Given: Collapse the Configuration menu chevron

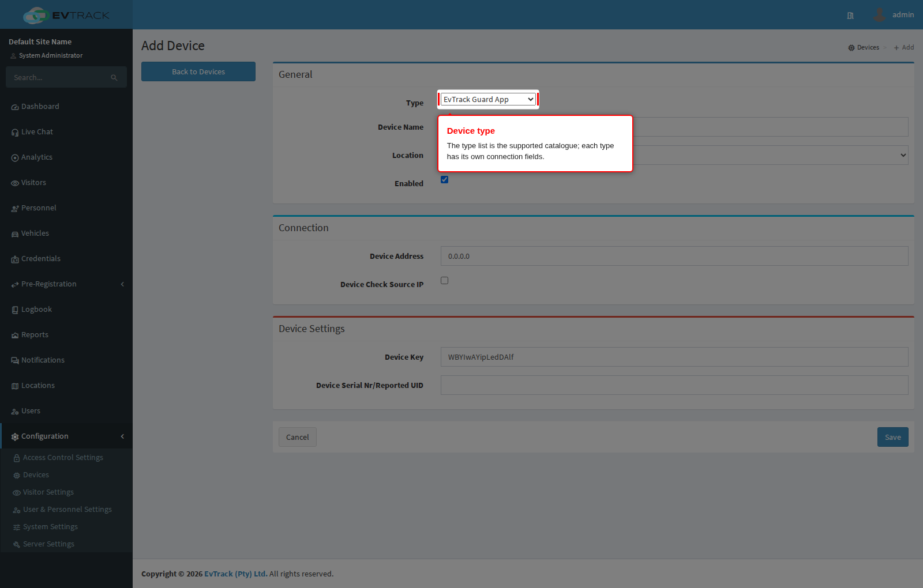Looking at the screenshot, I should pyautogui.click(x=122, y=436).
